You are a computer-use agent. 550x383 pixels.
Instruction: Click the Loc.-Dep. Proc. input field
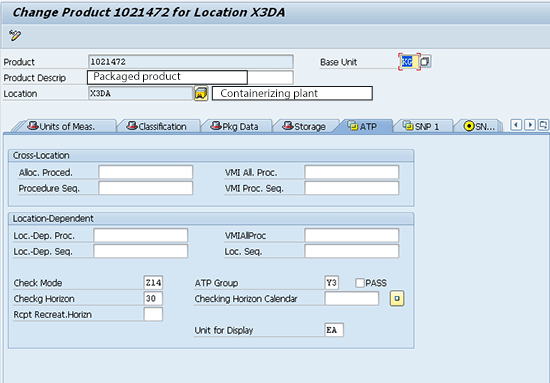click(141, 235)
